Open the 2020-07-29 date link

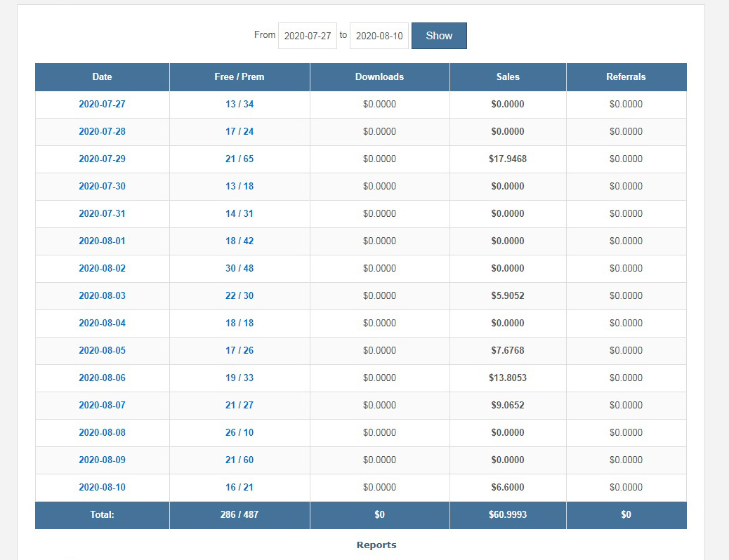coord(103,159)
